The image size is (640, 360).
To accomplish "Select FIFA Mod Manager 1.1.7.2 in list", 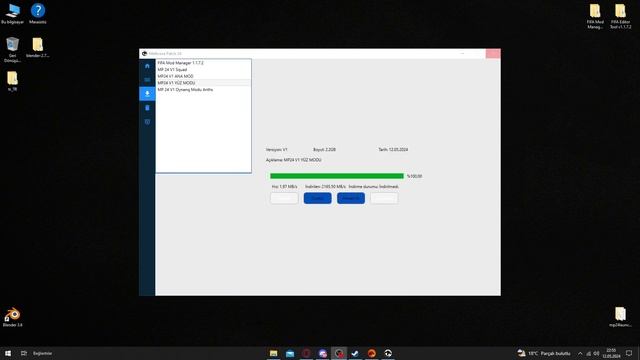I will tap(203, 63).
